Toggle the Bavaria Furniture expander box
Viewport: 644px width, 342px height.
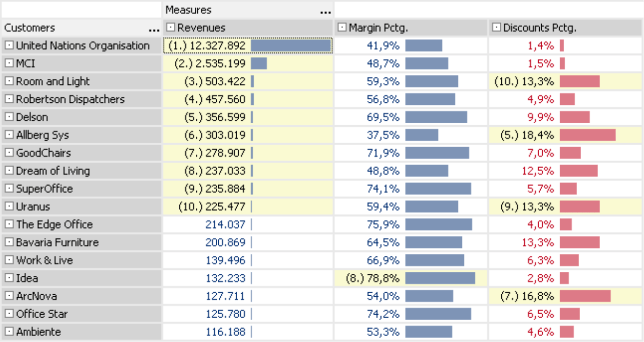coord(9,242)
